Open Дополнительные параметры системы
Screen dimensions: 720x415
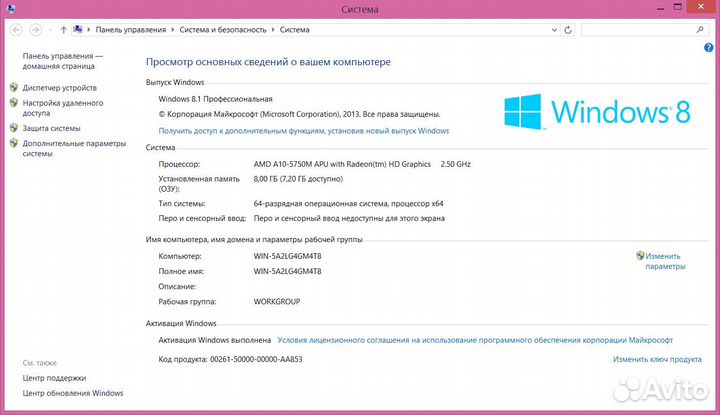74,148
